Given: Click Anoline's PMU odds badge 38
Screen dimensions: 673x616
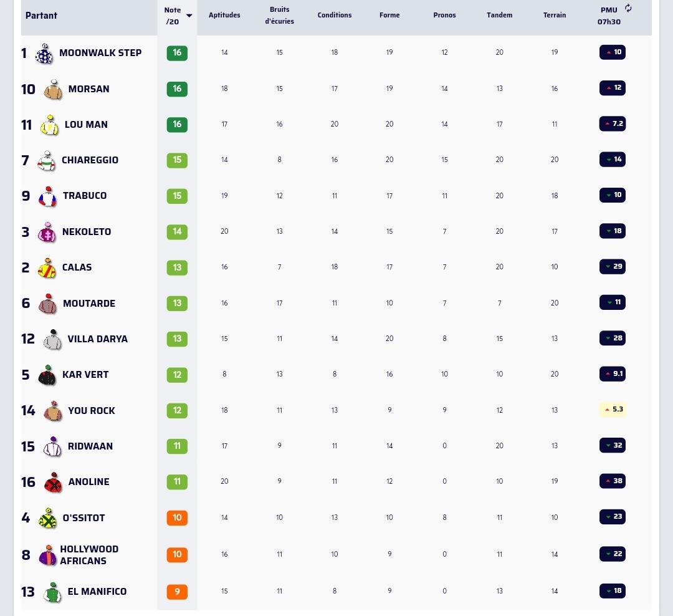Looking at the screenshot, I should point(613,481).
